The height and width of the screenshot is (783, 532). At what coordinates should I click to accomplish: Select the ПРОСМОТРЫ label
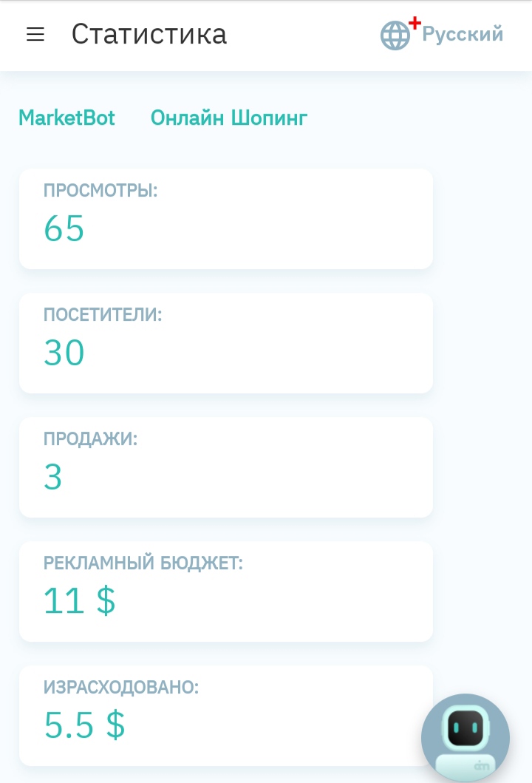[x=100, y=190]
